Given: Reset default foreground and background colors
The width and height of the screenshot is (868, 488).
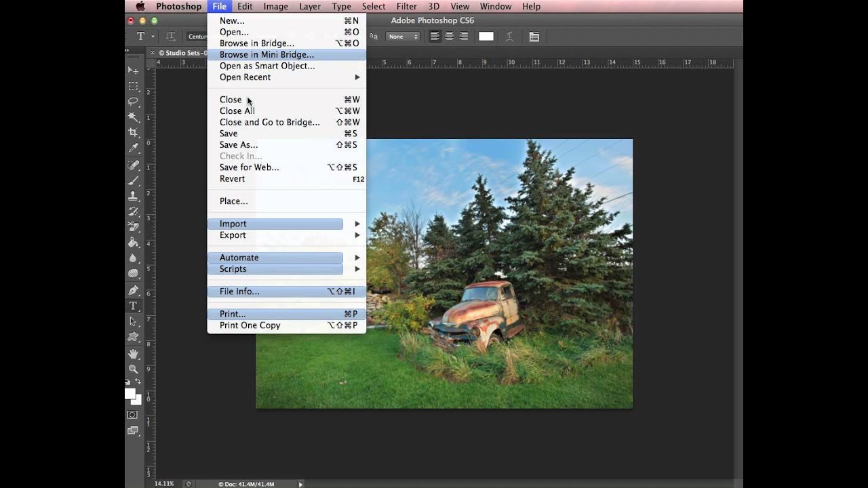Looking at the screenshot, I should [x=129, y=382].
